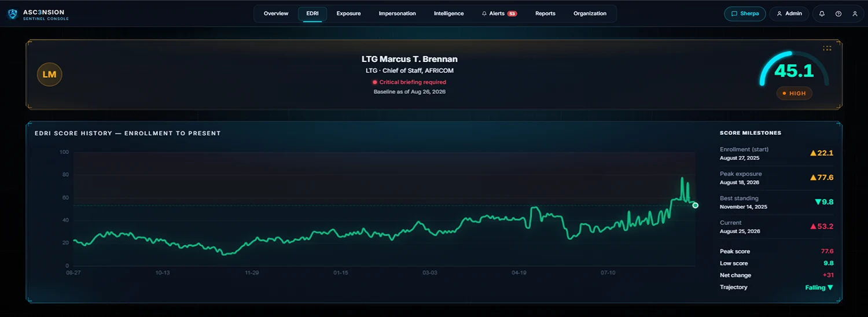Click 'August 18, 2026' milestone date

741,183
